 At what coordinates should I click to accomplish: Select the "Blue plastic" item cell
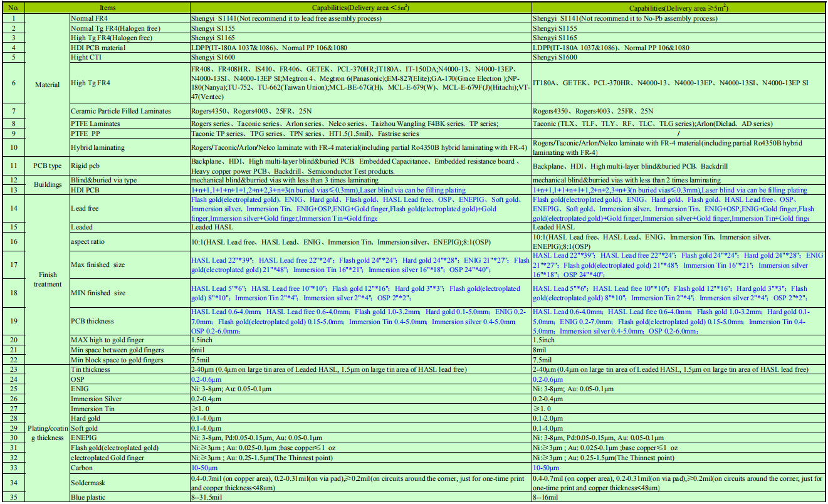click(x=128, y=497)
